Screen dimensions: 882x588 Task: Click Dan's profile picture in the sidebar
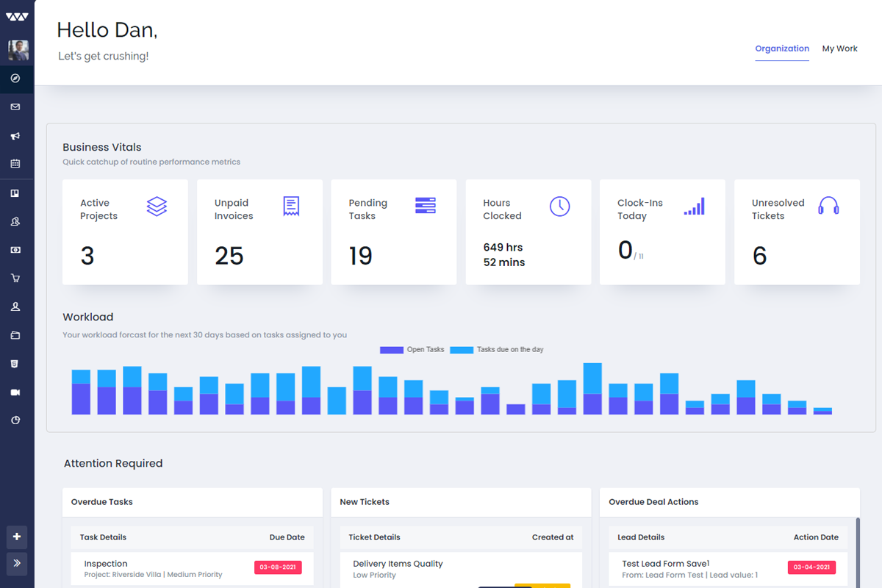(17, 50)
